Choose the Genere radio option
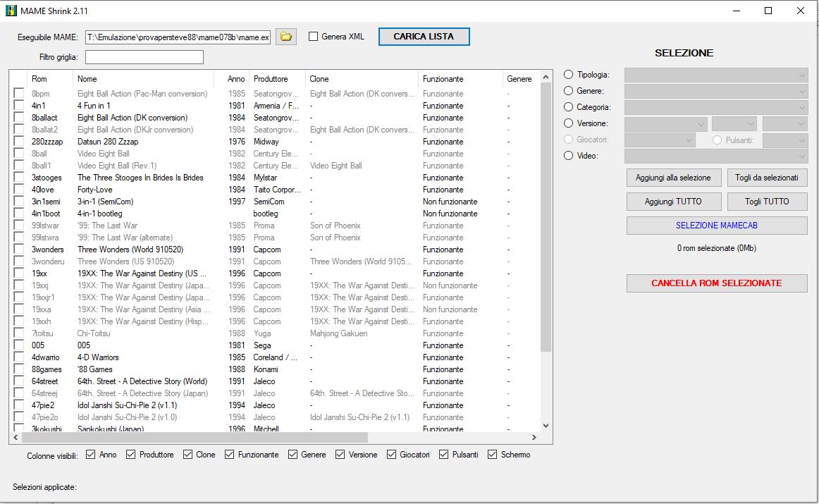The image size is (819, 504). point(568,91)
